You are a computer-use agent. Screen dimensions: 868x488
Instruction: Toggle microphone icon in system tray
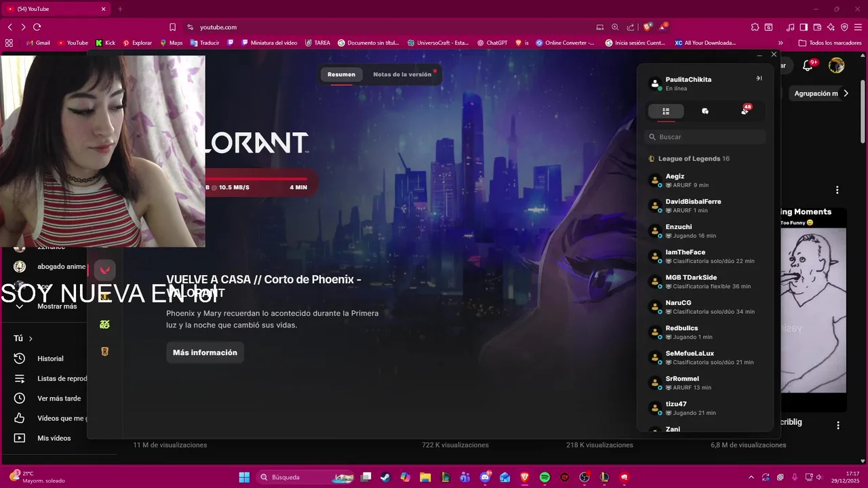794,477
